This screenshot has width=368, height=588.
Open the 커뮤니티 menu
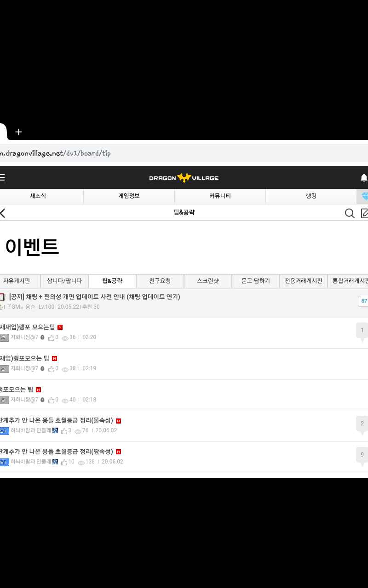(220, 196)
